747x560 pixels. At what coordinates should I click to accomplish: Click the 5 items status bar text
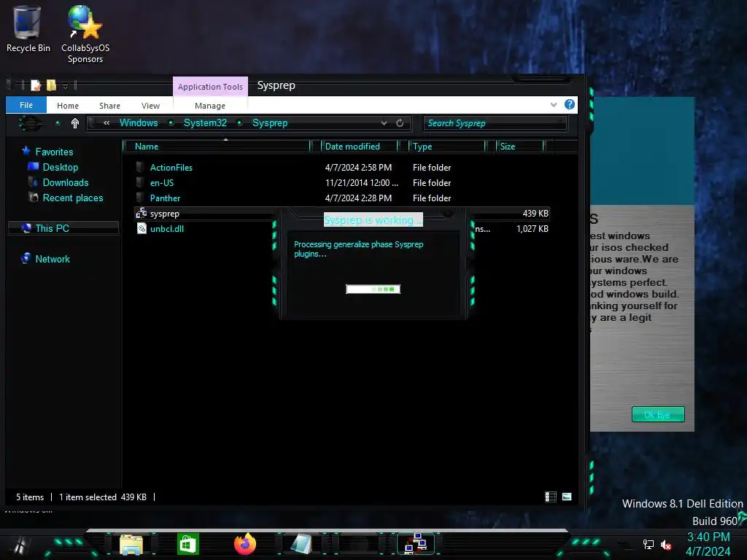point(30,497)
